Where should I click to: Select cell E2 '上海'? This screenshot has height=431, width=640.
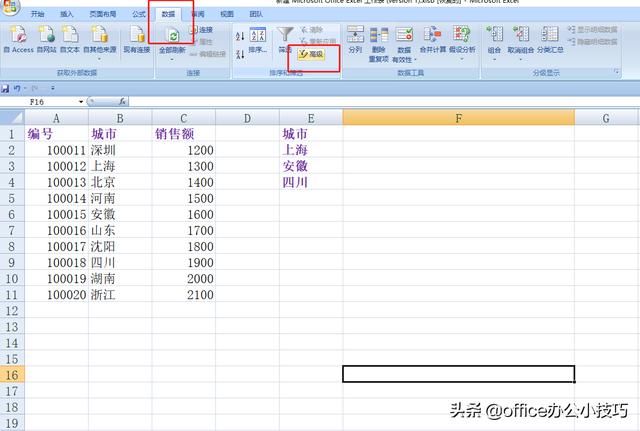[x=311, y=150]
